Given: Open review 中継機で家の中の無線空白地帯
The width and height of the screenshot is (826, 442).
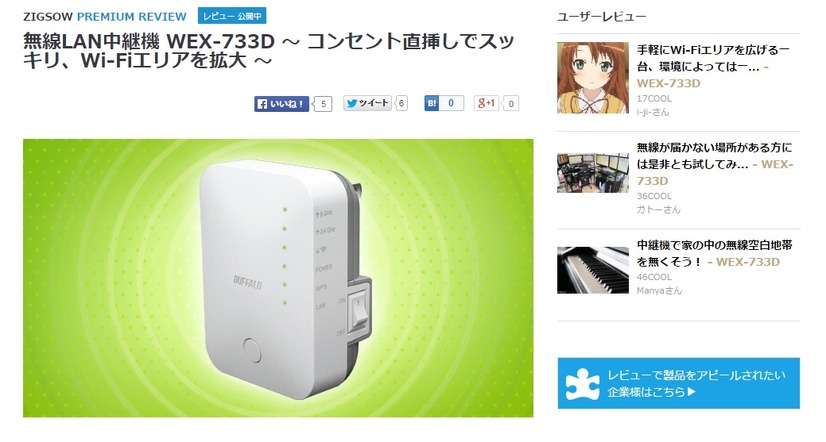Looking at the screenshot, I should coord(714,253).
